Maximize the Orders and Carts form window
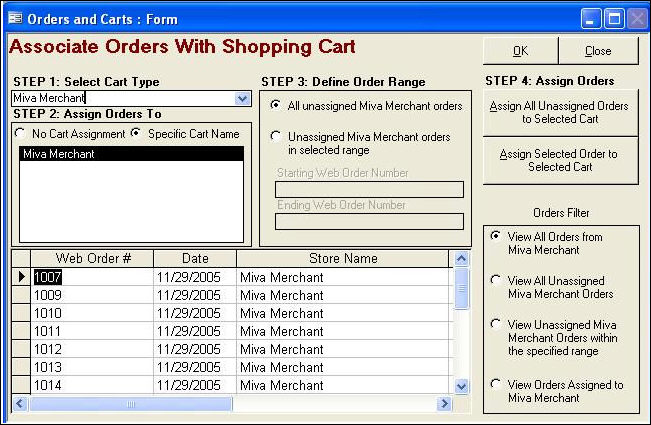 click(x=614, y=19)
